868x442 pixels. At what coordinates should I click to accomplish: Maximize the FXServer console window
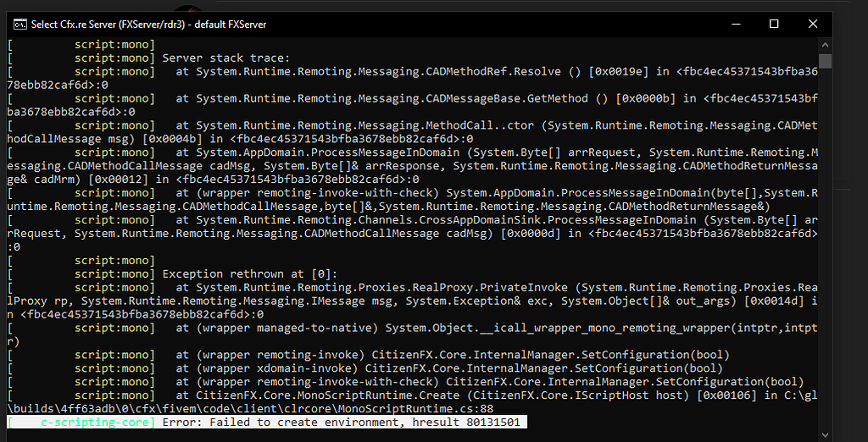774,25
